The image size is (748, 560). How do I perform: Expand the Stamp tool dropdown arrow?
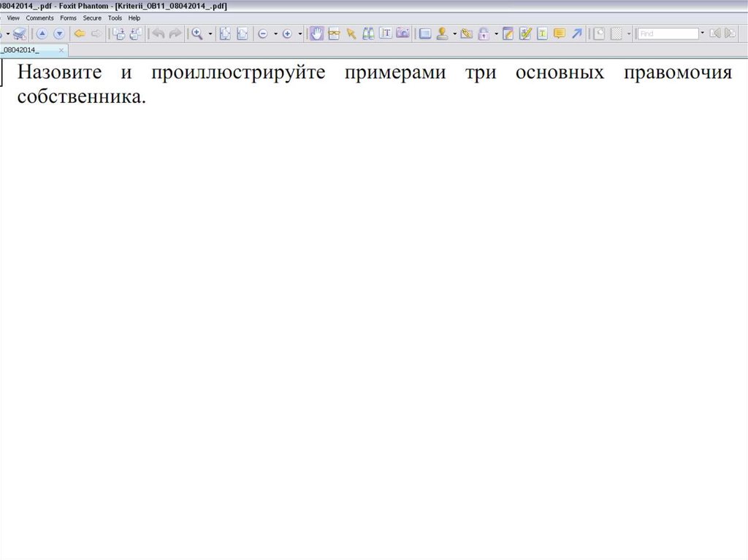coord(454,34)
